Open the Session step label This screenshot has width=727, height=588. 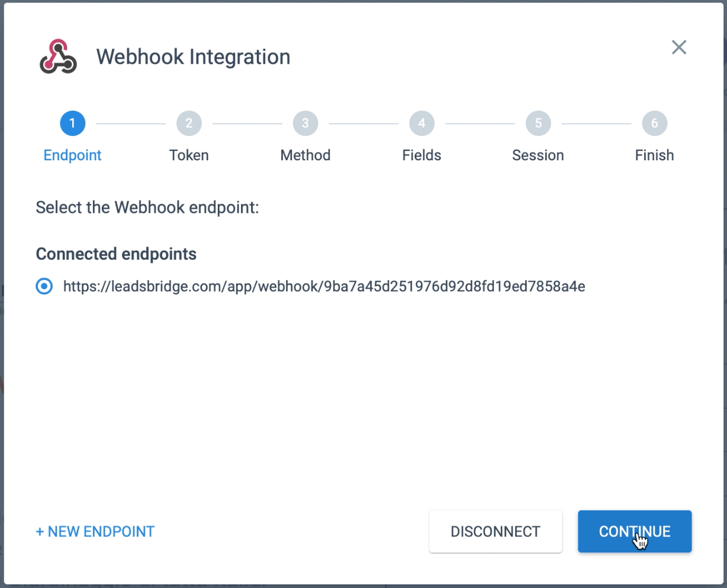coord(538,155)
